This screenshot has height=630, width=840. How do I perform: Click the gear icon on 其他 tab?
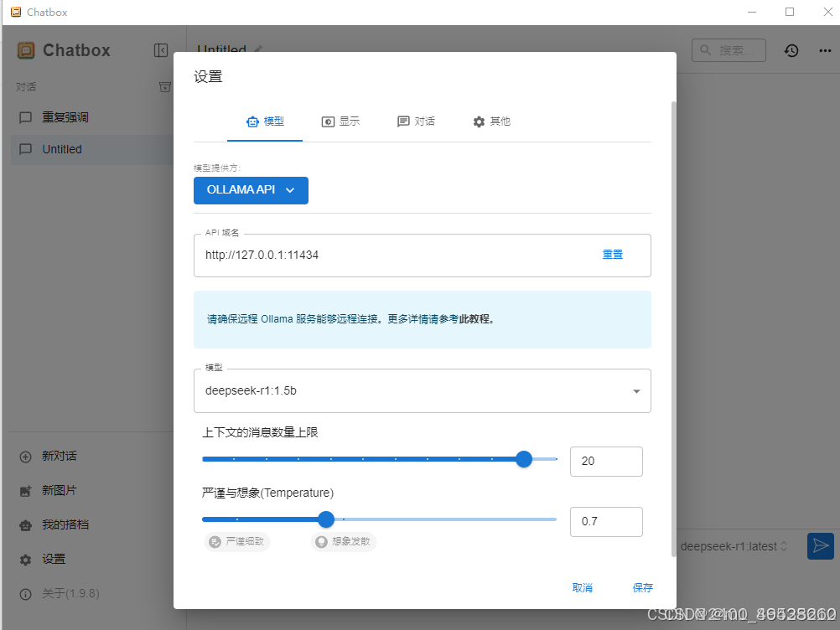tap(479, 122)
